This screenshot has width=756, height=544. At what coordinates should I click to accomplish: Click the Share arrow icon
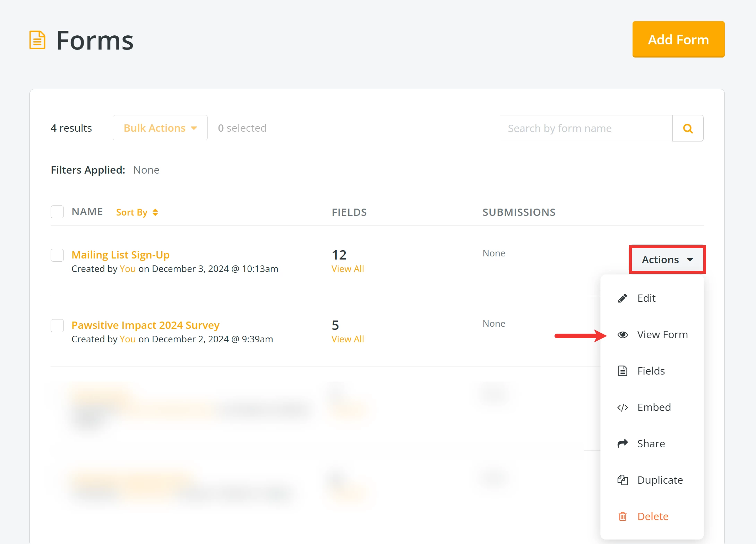coord(622,444)
